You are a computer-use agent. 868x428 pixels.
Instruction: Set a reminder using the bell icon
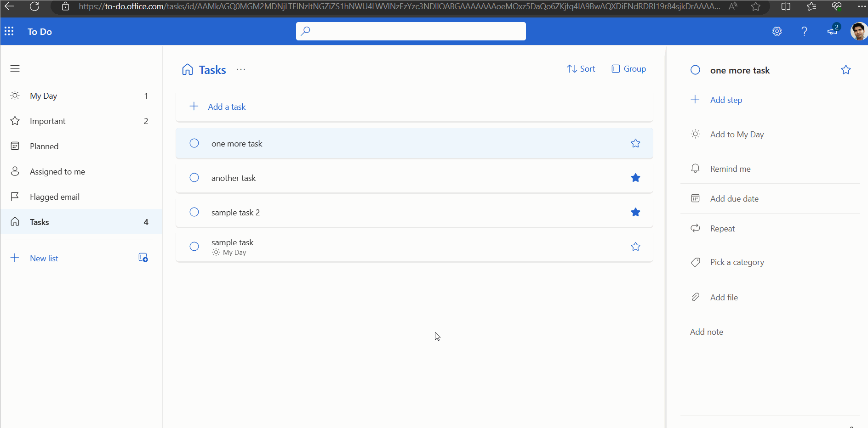(695, 169)
